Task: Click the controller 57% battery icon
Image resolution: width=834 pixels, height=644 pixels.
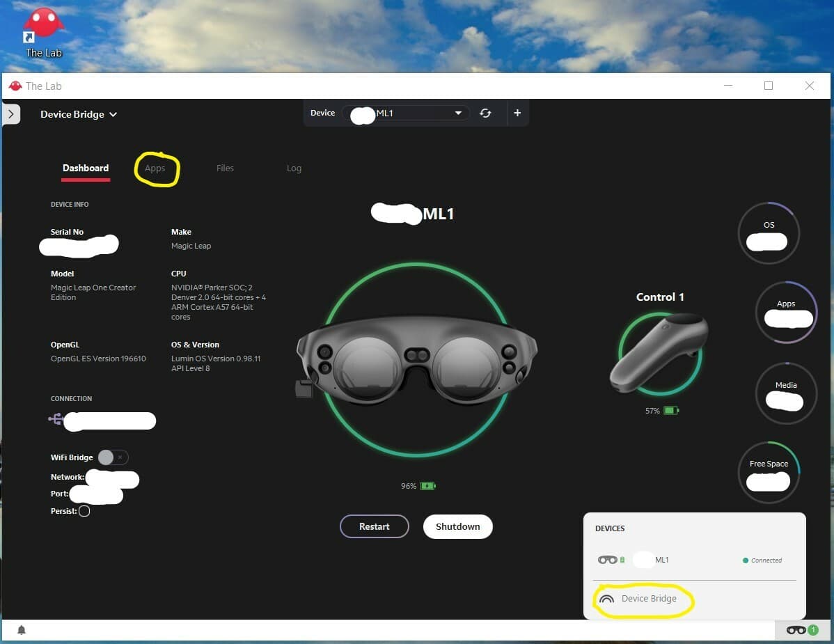Action: coord(671,411)
